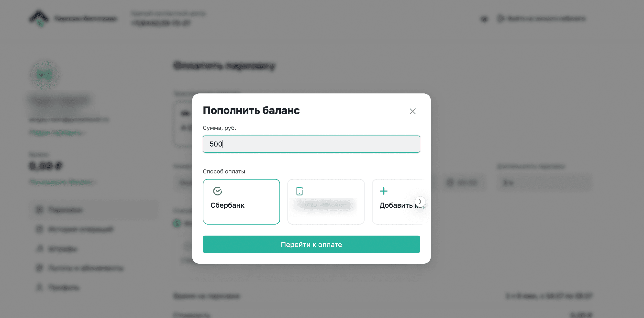The height and width of the screenshot is (318, 644).
Task: Click the notification bell icon in header
Action: (484, 19)
